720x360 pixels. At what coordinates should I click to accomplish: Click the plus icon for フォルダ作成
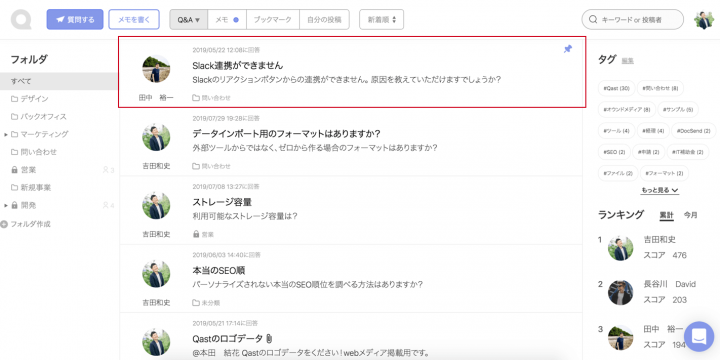pos(4,225)
